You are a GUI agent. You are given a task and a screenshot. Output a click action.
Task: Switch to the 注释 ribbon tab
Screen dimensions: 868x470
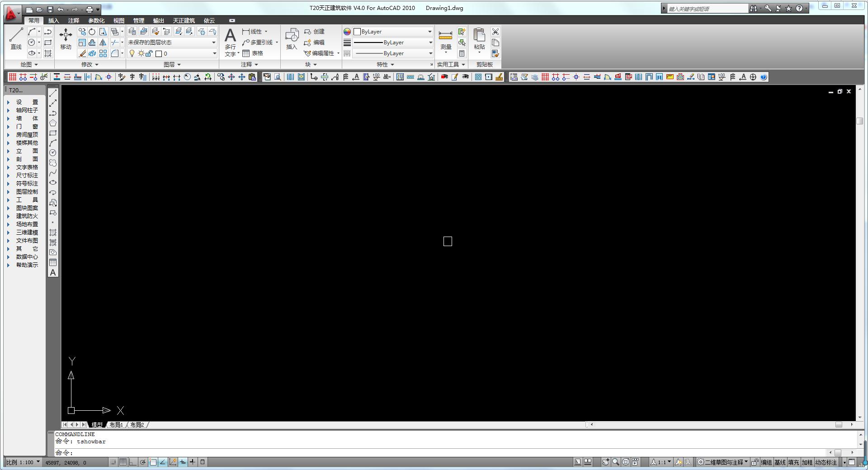coord(73,20)
